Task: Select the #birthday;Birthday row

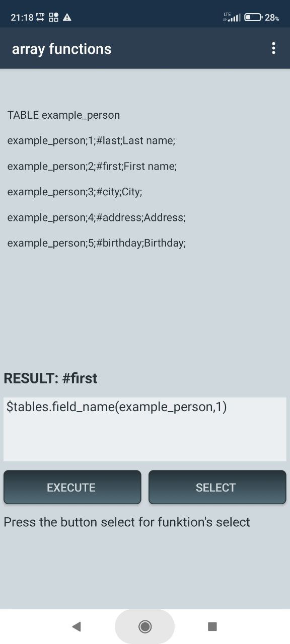Action: [97, 244]
